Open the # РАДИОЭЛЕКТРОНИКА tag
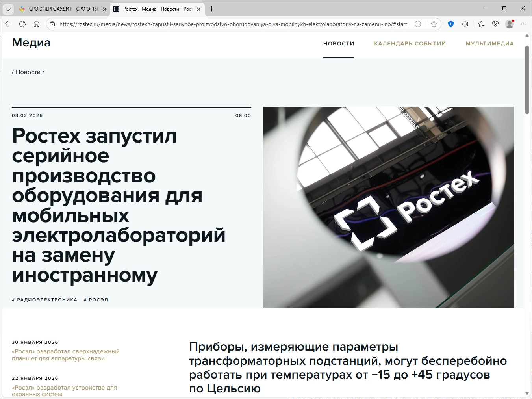The image size is (532, 399). coord(44,300)
